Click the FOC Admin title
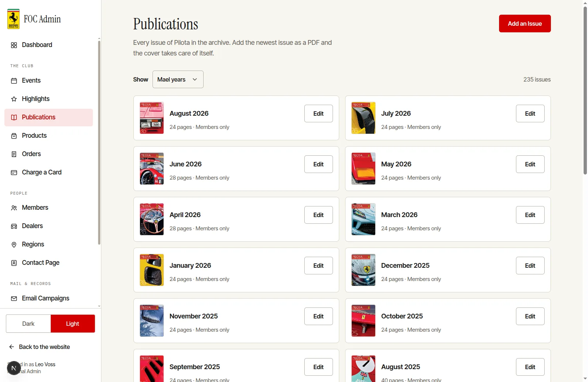588x382 pixels. pos(42,19)
